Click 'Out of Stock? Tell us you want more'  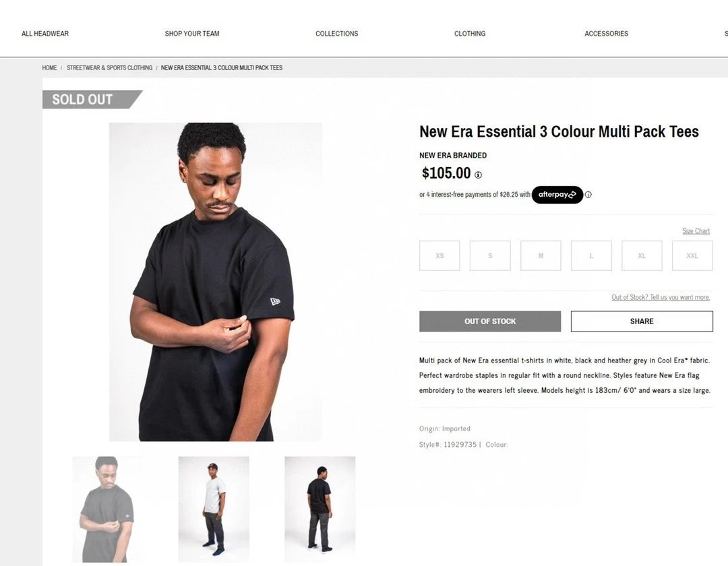click(661, 297)
